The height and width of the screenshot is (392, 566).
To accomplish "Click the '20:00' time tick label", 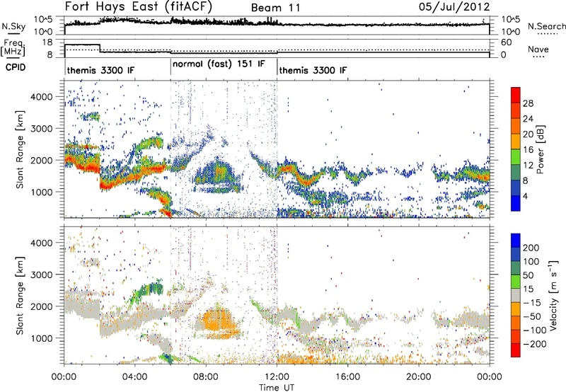I will [419, 377].
